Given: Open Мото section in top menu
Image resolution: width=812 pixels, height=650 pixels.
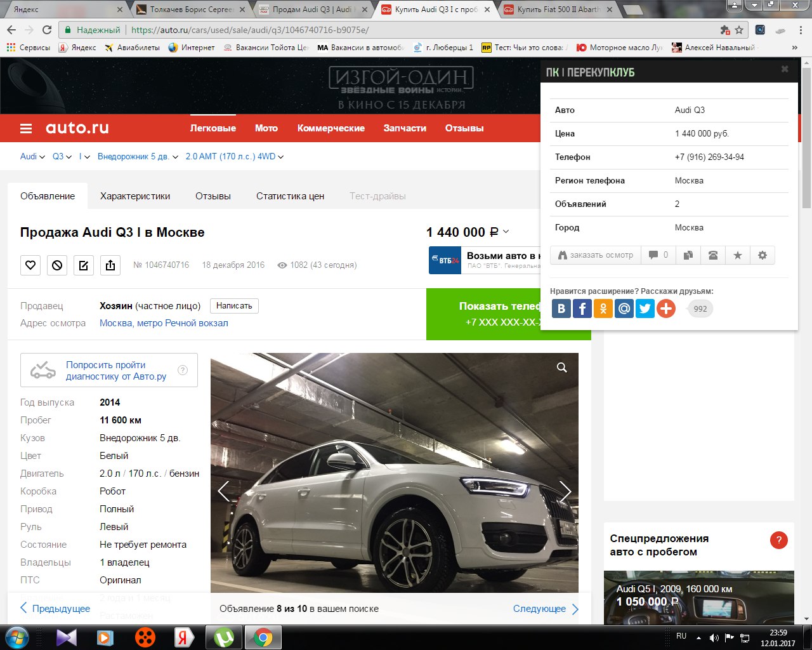Looking at the screenshot, I should pyautogui.click(x=266, y=128).
